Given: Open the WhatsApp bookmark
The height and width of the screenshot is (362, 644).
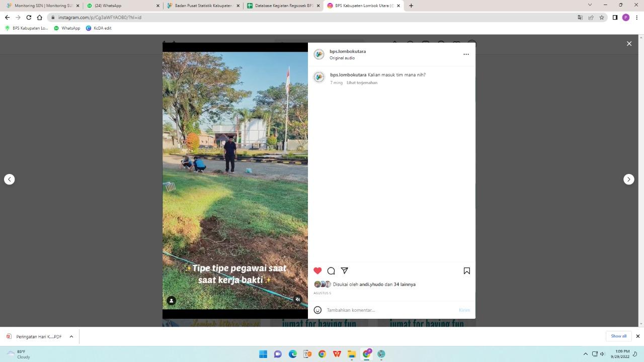Looking at the screenshot, I should 67,28.
